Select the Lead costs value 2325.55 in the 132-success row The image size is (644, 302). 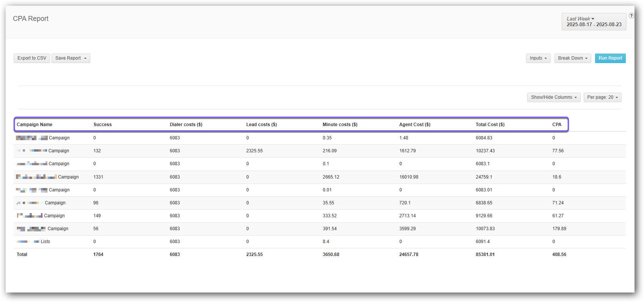[254, 151]
